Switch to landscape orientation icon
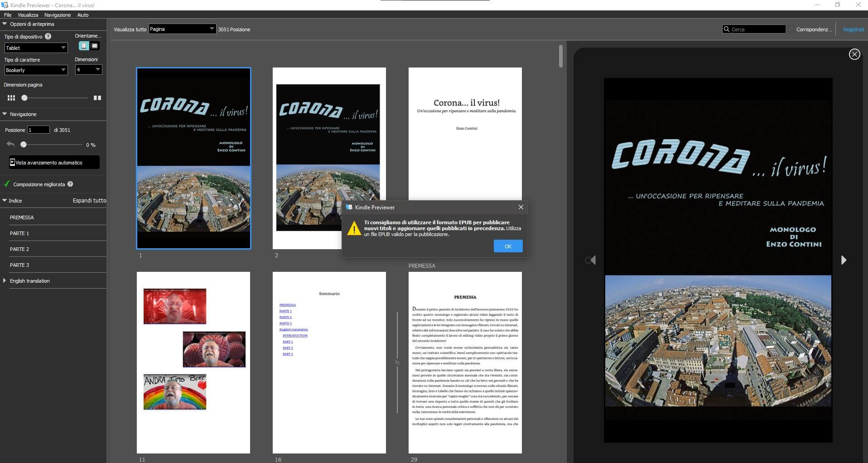 click(x=94, y=46)
